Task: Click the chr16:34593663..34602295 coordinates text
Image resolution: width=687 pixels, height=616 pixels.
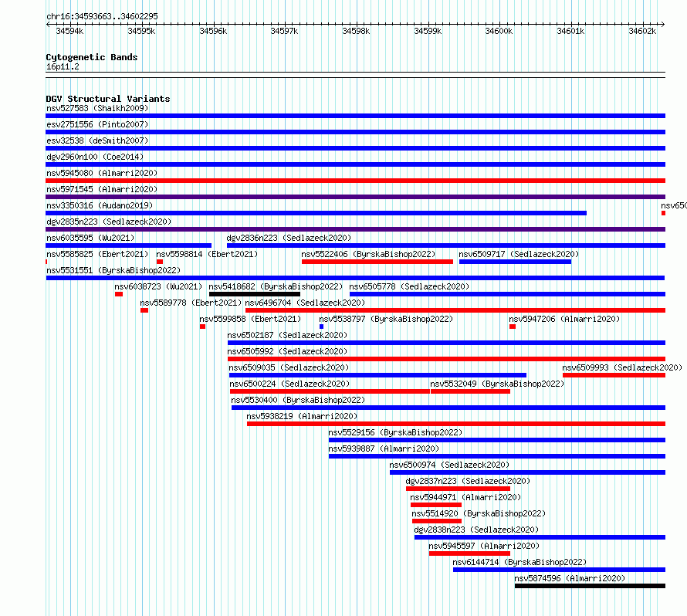Action: click(102, 16)
